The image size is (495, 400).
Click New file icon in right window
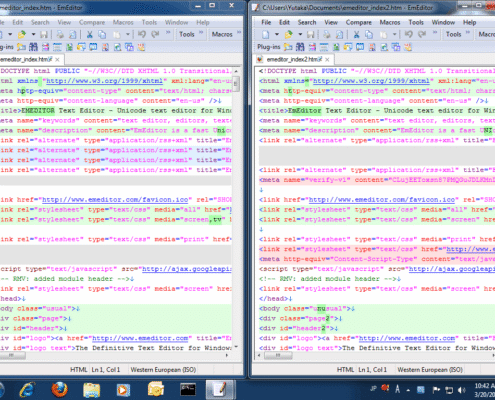266,34
